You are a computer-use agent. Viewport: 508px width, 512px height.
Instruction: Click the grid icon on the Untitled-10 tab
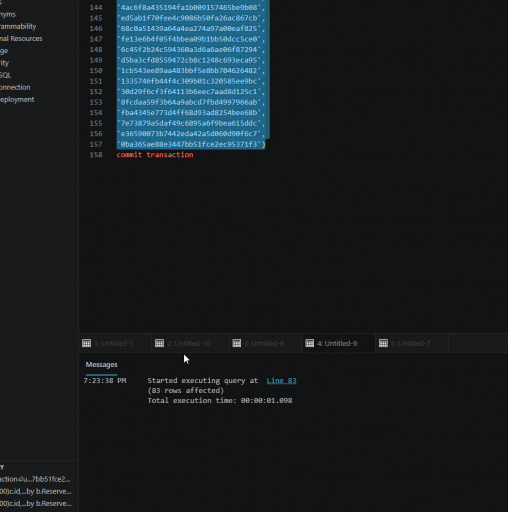[x=159, y=343]
